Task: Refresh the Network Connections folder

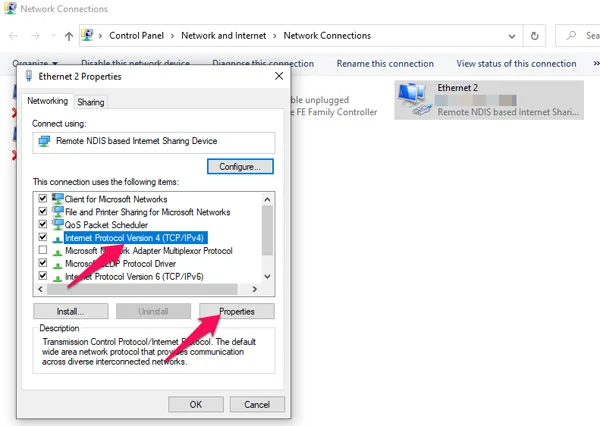Action: pos(535,36)
